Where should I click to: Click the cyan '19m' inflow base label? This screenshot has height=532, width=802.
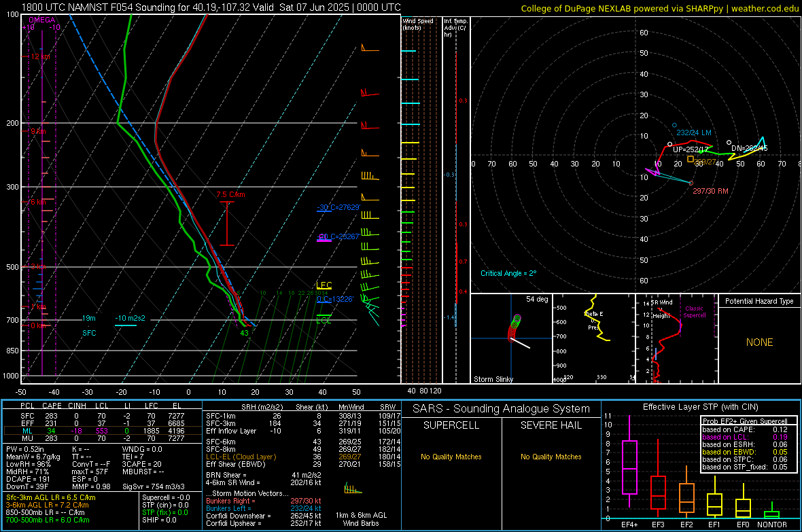point(88,318)
